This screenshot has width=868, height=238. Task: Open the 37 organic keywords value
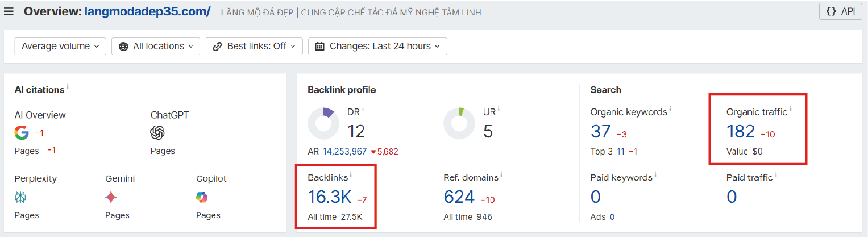(x=601, y=132)
